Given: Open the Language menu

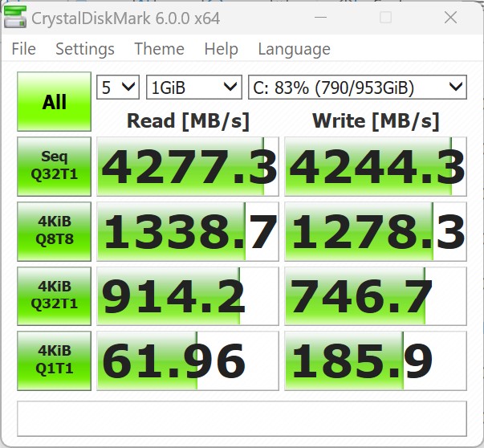Looking at the screenshot, I should pyautogui.click(x=294, y=49).
